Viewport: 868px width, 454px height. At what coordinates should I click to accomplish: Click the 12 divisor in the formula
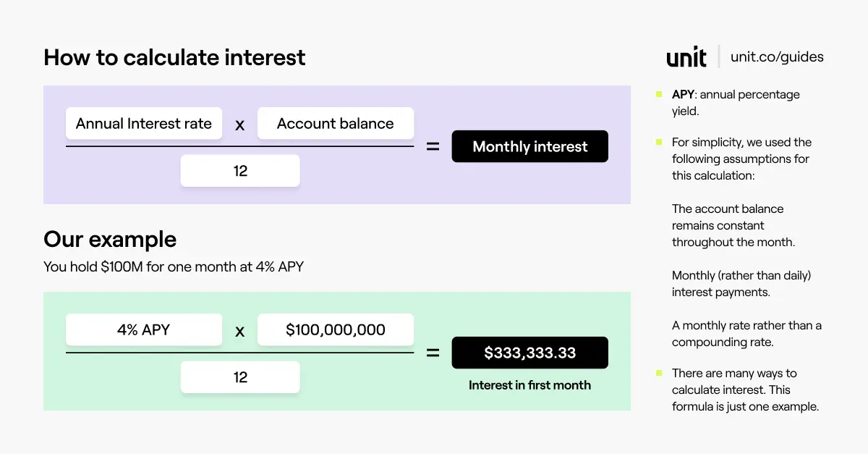point(240,171)
